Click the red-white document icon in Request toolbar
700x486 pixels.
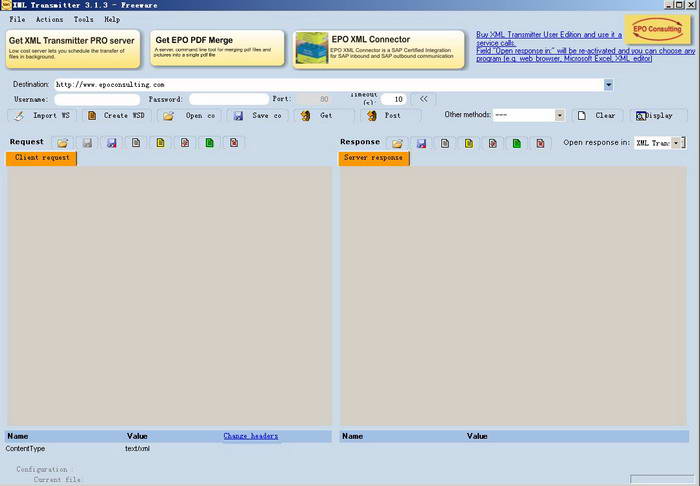tap(185, 143)
